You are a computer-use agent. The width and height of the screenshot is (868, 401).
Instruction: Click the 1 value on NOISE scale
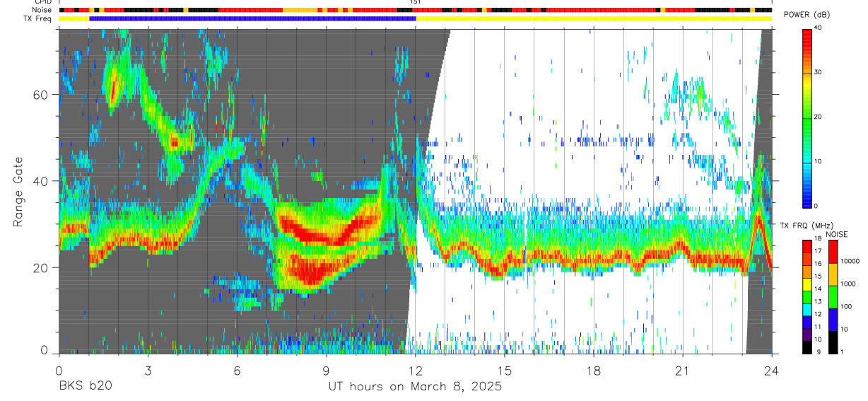tap(842, 352)
